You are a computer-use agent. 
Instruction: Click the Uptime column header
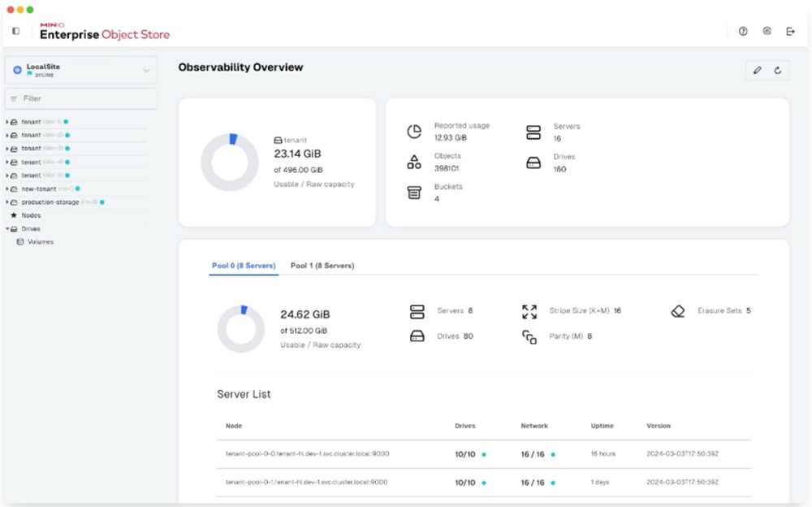603,426
